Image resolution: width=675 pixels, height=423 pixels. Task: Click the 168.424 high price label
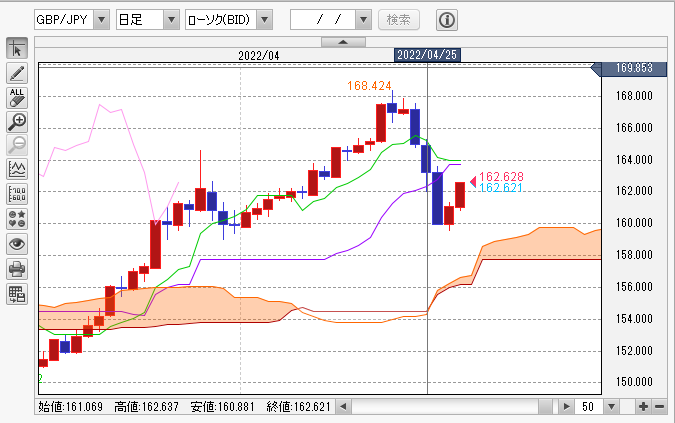369,86
